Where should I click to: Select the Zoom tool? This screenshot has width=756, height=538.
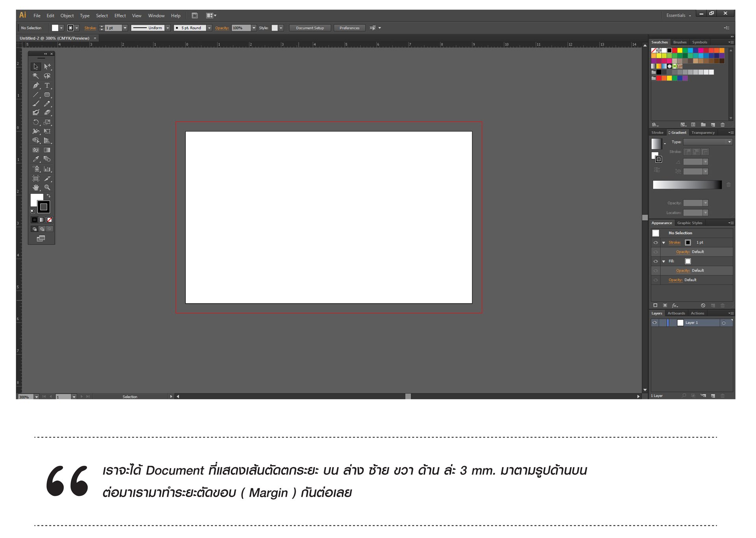(x=47, y=188)
